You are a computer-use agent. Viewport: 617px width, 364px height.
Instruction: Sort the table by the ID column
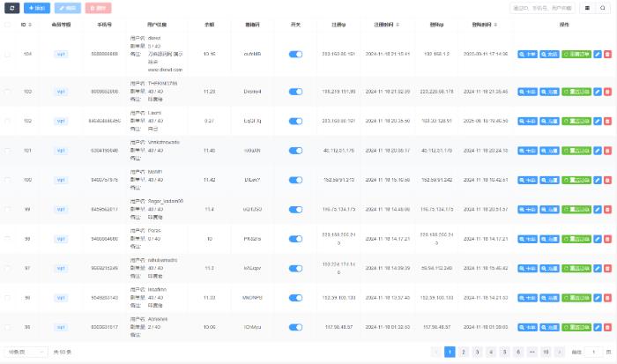[27, 25]
